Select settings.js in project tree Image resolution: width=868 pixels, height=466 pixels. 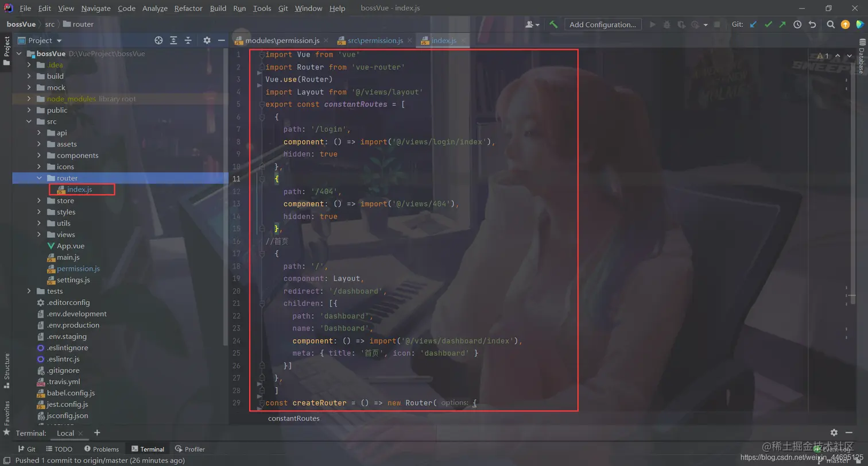click(73, 280)
